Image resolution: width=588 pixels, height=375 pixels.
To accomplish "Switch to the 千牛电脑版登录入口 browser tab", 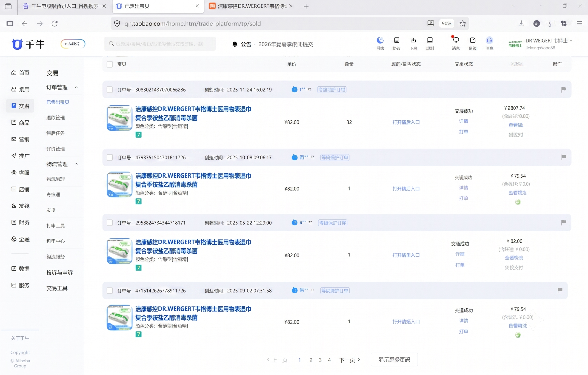I will (x=65, y=6).
